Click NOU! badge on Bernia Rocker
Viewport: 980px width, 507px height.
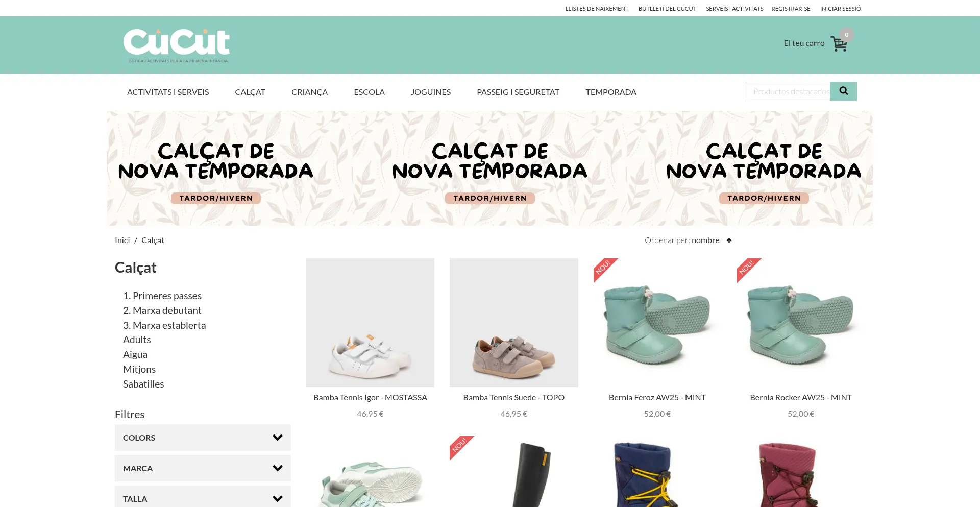coord(748,269)
